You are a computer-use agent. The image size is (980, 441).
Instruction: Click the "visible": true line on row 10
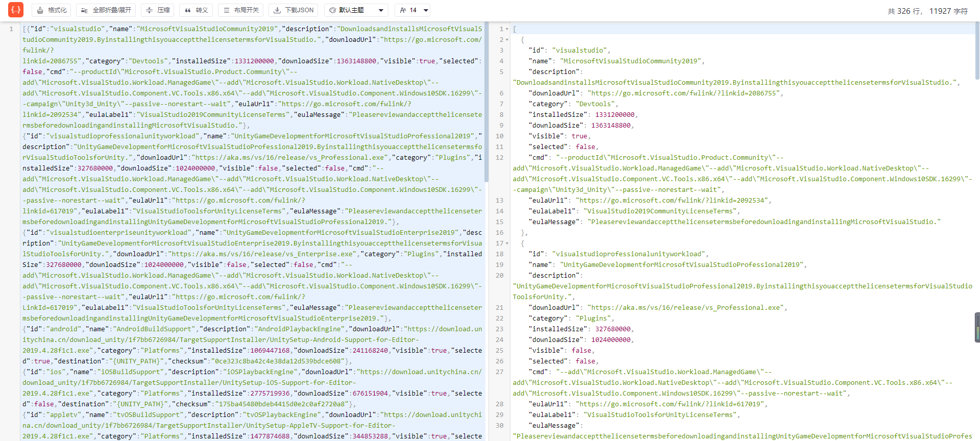click(560, 136)
